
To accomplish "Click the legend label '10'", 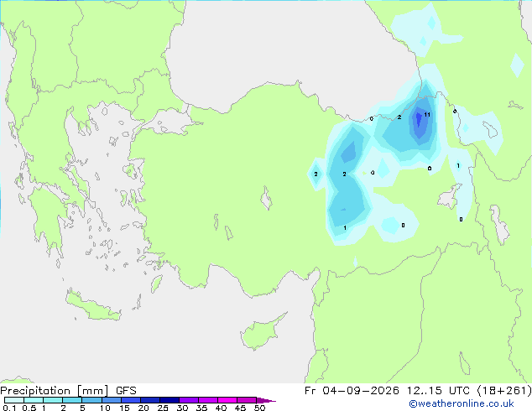I will click(105, 408).
